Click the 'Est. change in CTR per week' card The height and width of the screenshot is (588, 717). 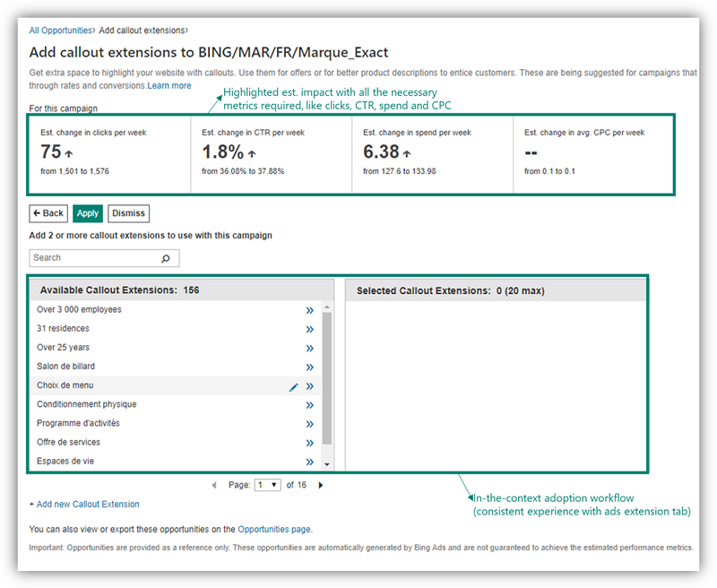pos(272,154)
